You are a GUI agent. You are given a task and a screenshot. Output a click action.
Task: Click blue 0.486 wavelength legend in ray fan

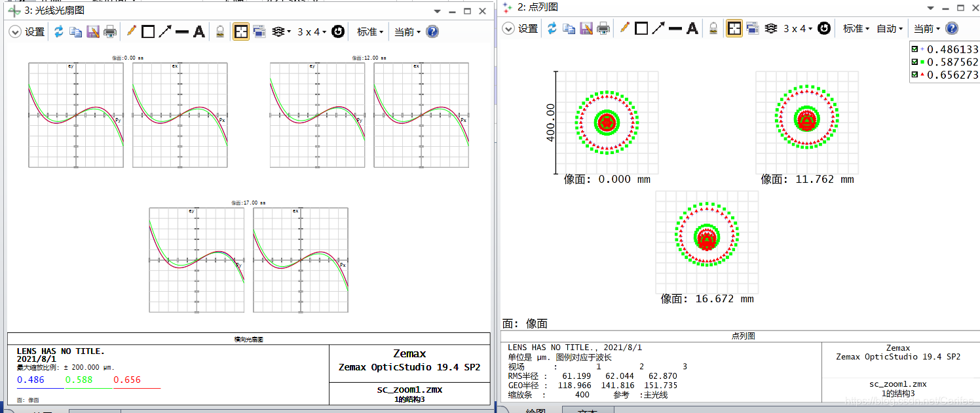point(31,380)
